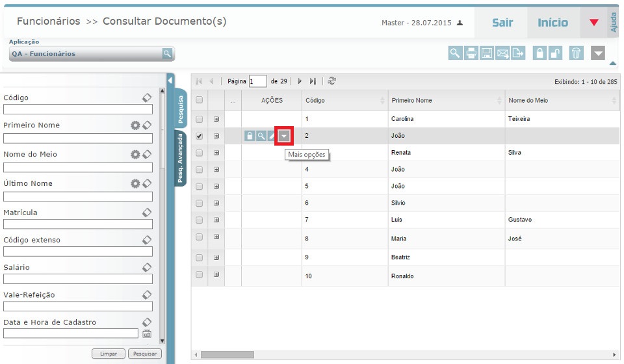Sort by the Nome do Meio column header
The height and width of the screenshot is (364, 624).
[562, 100]
